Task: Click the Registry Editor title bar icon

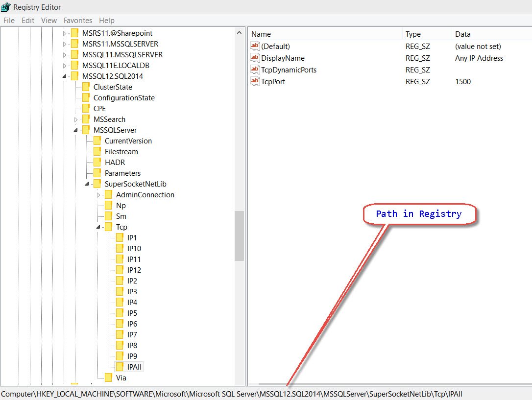Action: pyautogui.click(x=6, y=7)
